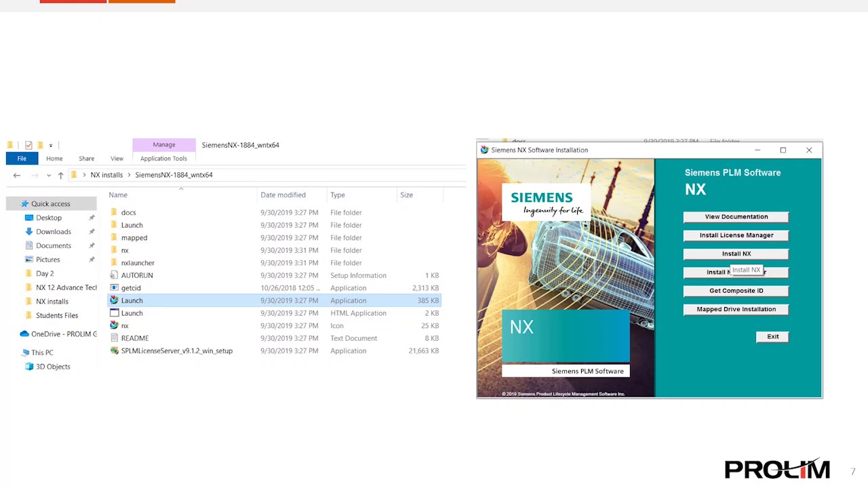The width and height of the screenshot is (868, 488).
Task: Select NX installs in navigation pane
Action: (52, 302)
